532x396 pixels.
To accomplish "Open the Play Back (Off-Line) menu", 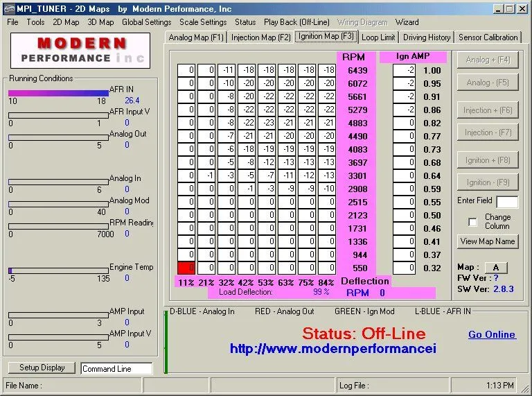I will click(296, 22).
